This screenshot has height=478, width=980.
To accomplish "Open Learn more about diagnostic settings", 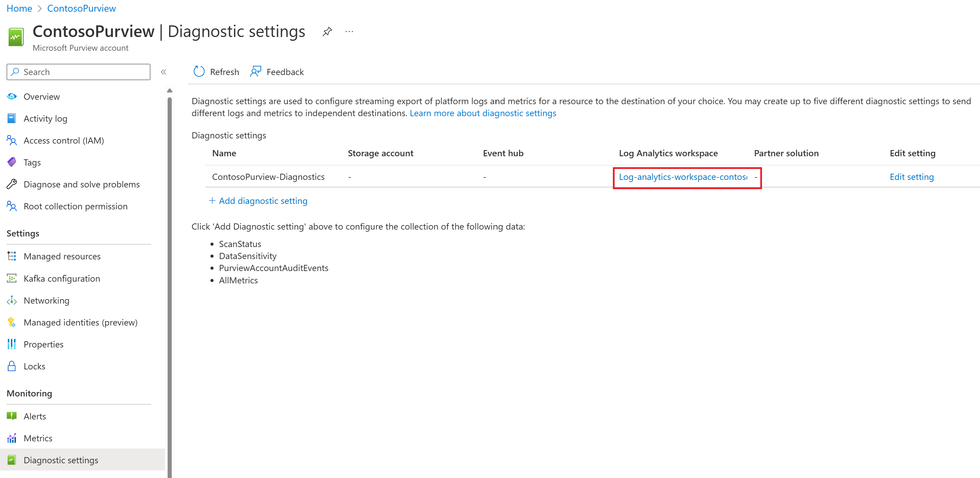I will point(482,113).
